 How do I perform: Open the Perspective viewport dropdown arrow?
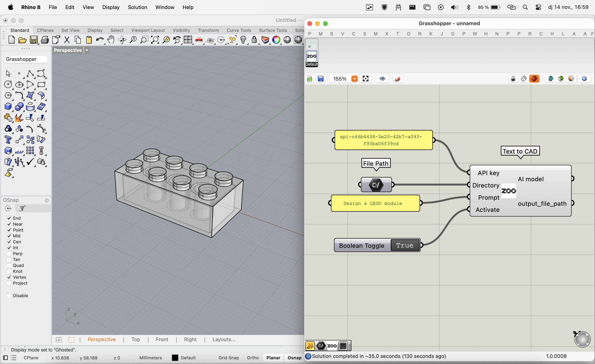pos(87,50)
